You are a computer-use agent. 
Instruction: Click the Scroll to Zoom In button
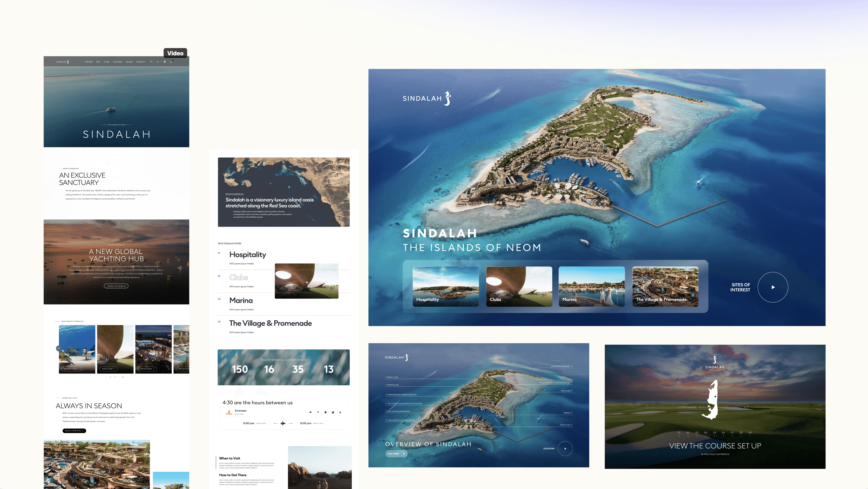coord(116,286)
